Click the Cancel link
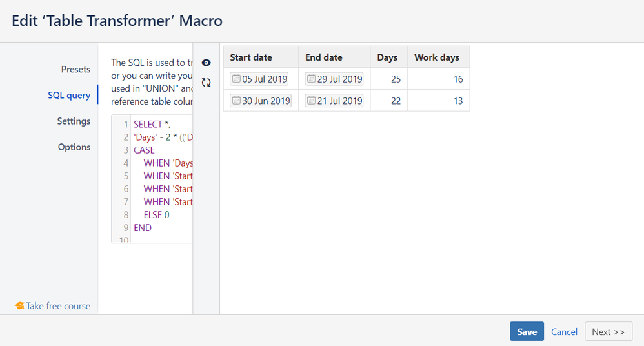This screenshot has height=346, width=644. 564,331
